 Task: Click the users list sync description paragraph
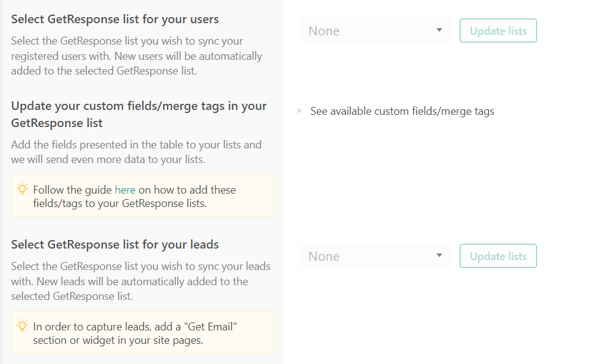coord(136,56)
